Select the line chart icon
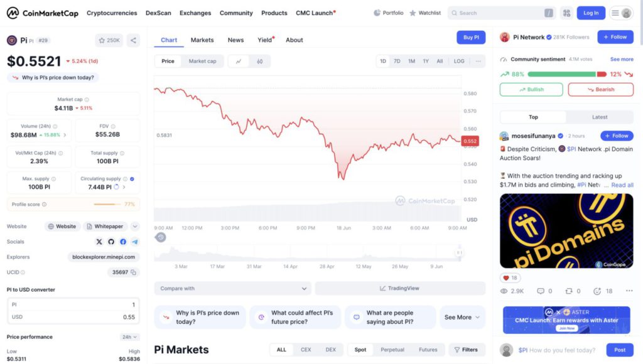The width and height of the screenshot is (643, 364). pyautogui.click(x=239, y=62)
